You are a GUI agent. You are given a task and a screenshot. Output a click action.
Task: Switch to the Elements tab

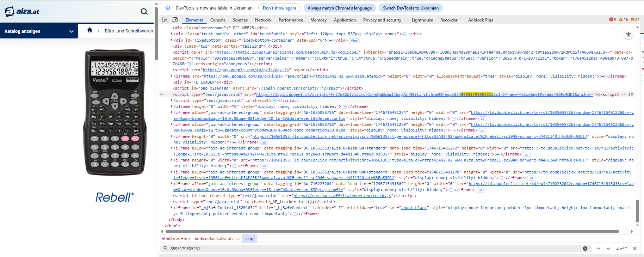point(194,20)
